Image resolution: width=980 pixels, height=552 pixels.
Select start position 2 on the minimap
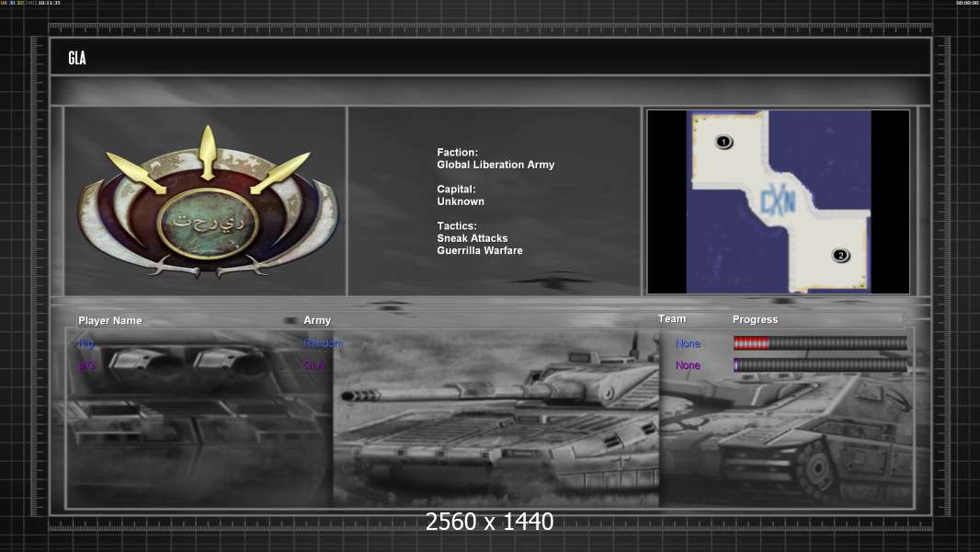[x=840, y=255]
